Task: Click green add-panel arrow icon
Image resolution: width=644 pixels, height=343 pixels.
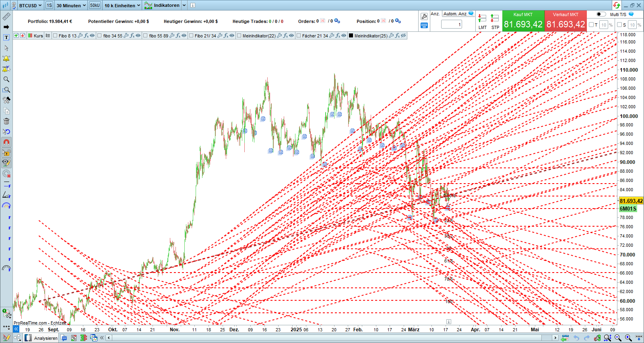Action: 16,35
